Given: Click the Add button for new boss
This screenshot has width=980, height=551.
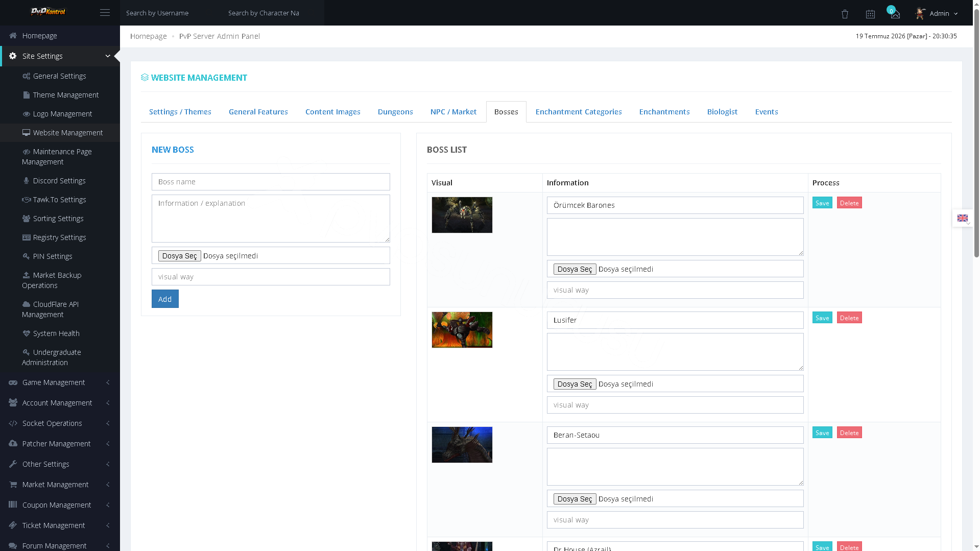Looking at the screenshot, I should [165, 299].
